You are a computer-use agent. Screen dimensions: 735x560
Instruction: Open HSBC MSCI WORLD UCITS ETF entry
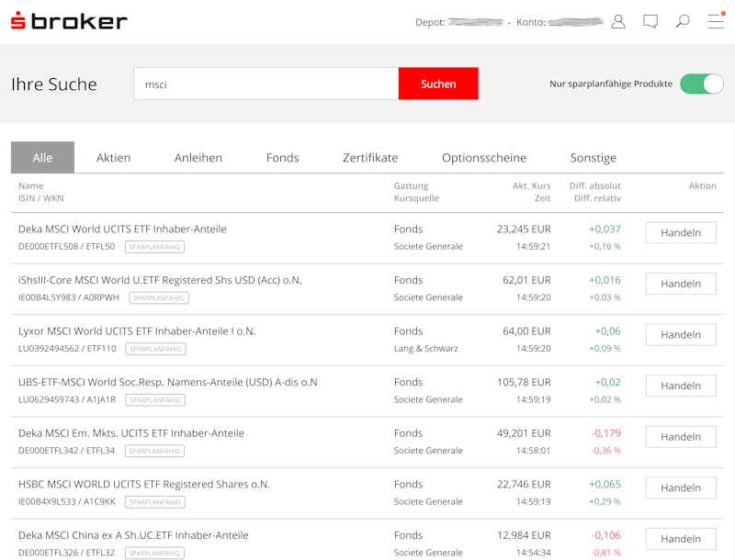[144, 484]
